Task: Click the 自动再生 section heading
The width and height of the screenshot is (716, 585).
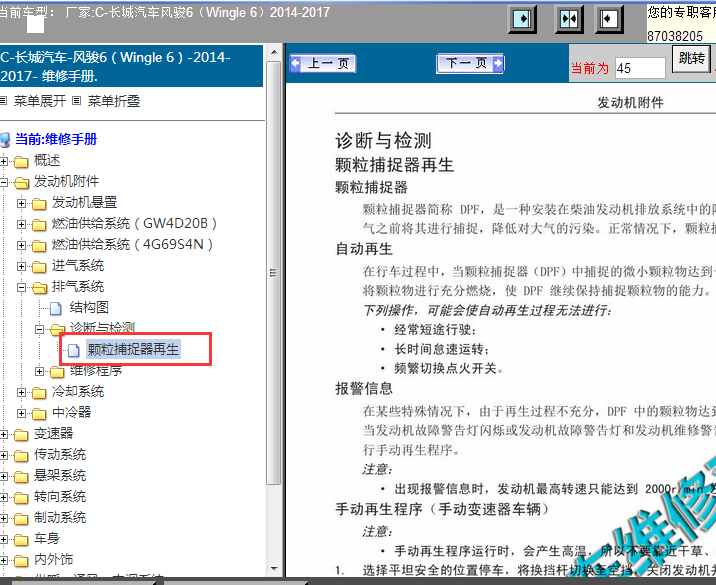Action: pos(364,249)
